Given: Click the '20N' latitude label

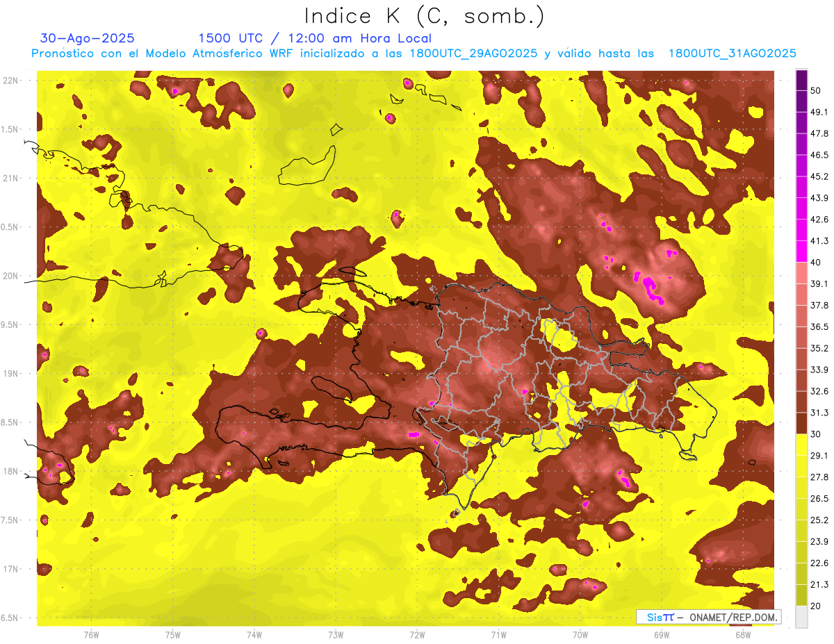Looking at the screenshot, I should [10, 276].
